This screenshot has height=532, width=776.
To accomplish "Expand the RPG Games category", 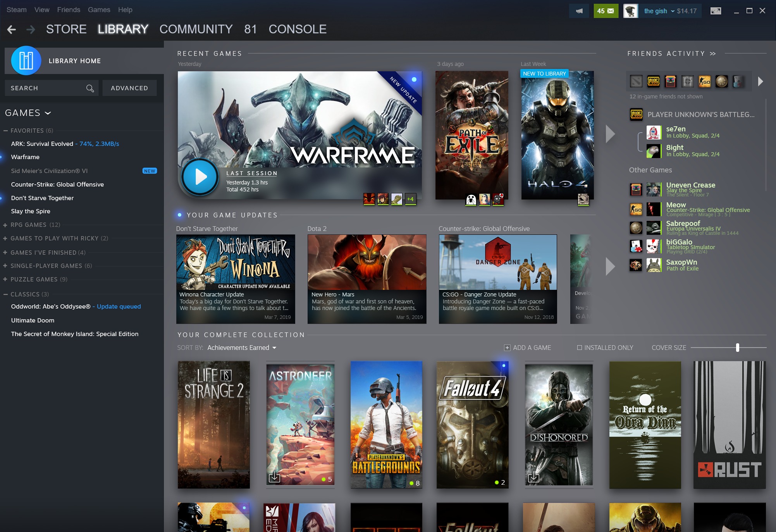I will (5, 225).
